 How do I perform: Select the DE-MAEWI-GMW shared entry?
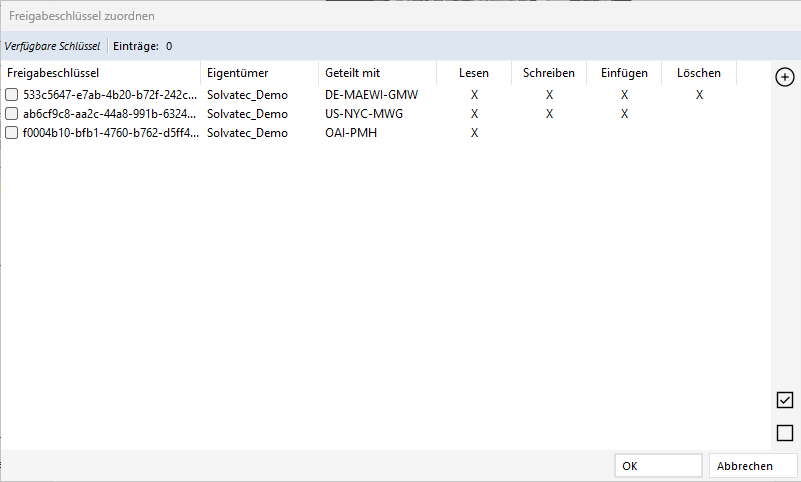371,95
